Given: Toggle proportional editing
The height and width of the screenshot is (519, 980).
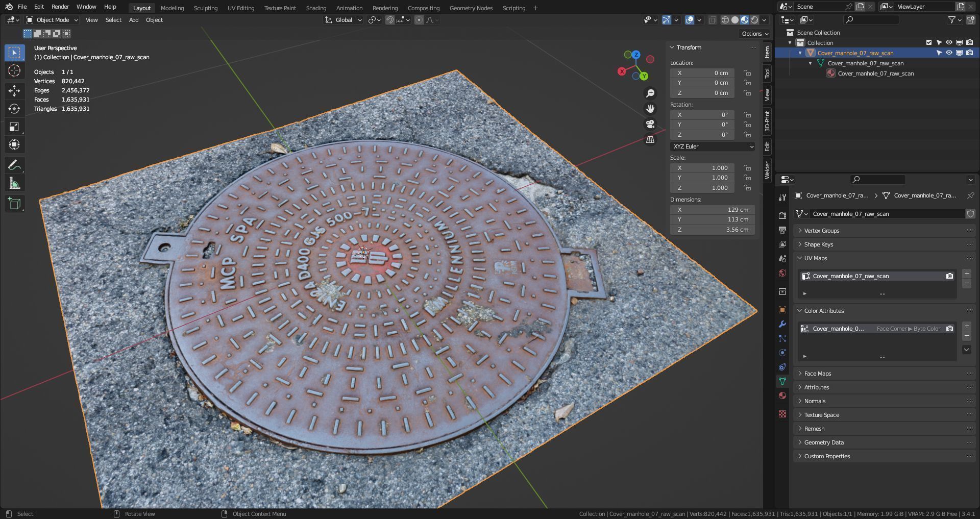Looking at the screenshot, I should point(419,20).
